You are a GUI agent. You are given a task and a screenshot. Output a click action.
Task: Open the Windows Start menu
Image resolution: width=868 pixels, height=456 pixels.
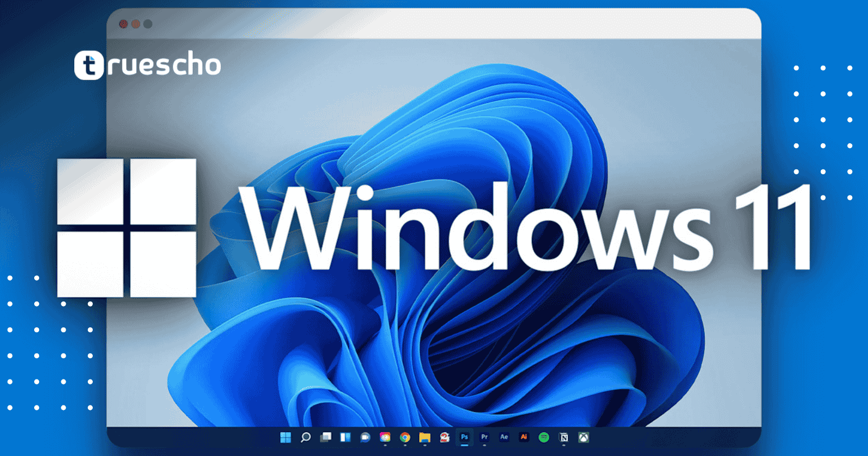[285, 438]
